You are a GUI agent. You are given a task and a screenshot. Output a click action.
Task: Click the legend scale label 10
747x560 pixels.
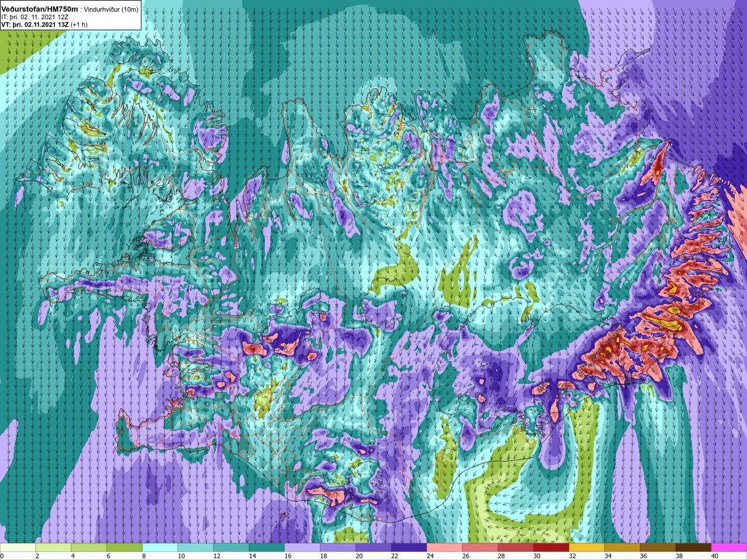pos(181,556)
